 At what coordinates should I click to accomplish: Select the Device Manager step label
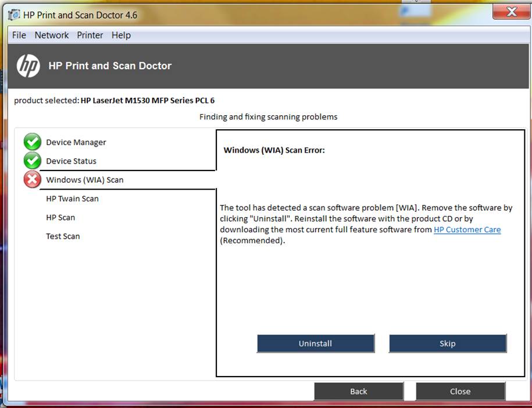click(x=76, y=142)
